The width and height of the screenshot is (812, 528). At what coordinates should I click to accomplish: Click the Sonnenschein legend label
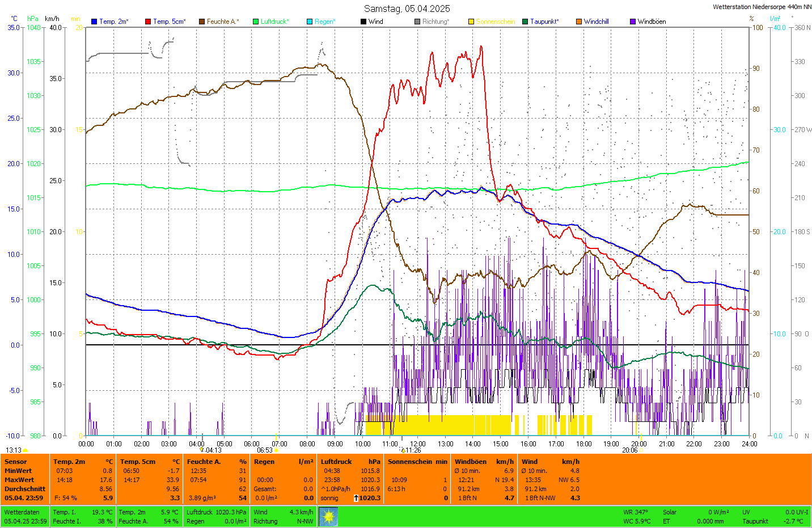pyautogui.click(x=495, y=22)
